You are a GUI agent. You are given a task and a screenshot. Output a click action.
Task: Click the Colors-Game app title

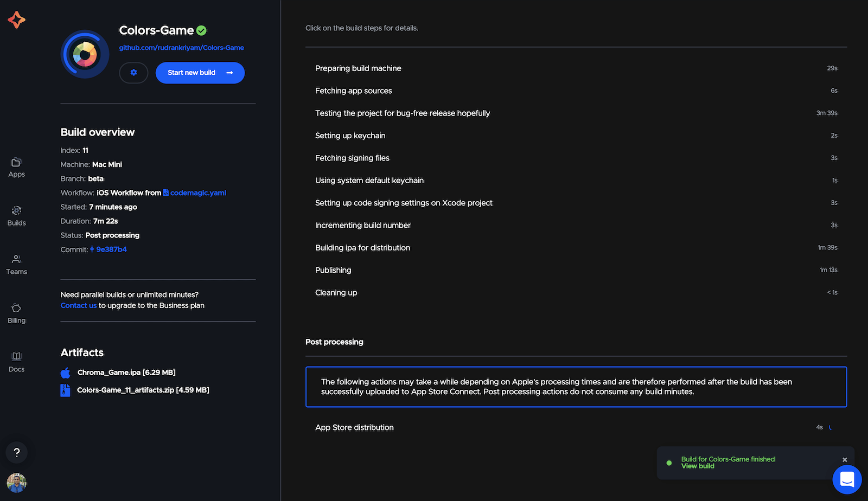(x=156, y=30)
